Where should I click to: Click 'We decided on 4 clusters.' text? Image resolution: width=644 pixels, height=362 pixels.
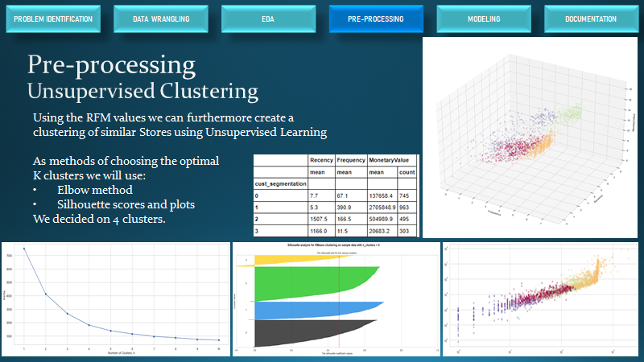[x=99, y=219]
